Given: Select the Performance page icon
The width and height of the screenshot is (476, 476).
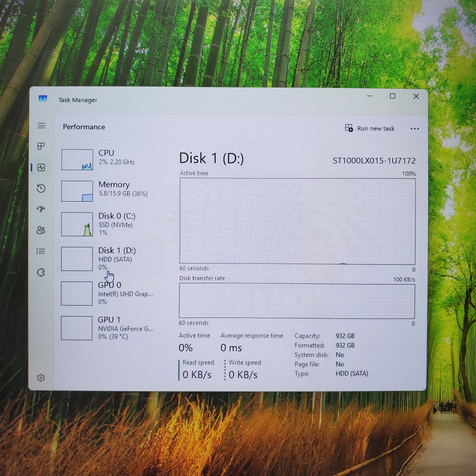Looking at the screenshot, I should pyautogui.click(x=41, y=168).
